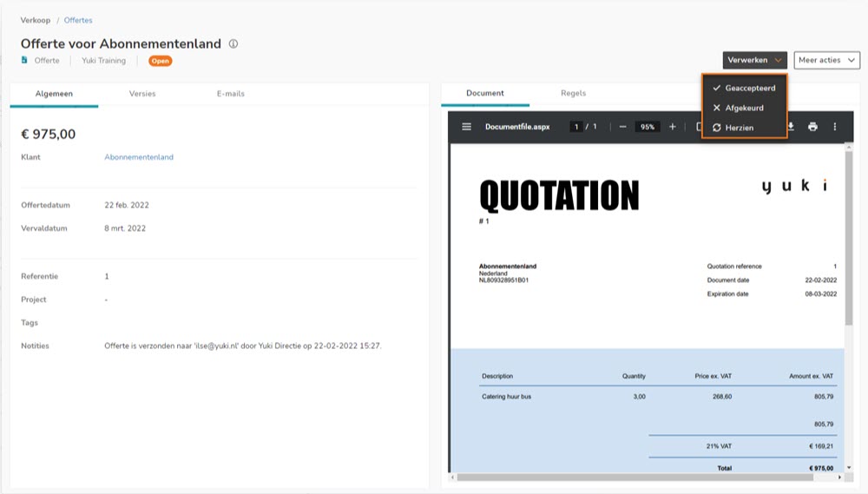Click the scroll down arrow in the PDF viewer
The width and height of the screenshot is (868, 494).
point(849,468)
